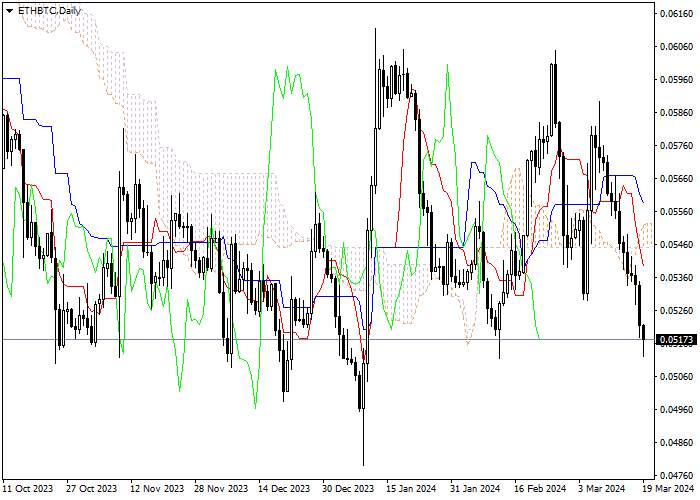The image size is (700, 500).
Task: Click the 0.05960 price scale label
Action: 677,79
